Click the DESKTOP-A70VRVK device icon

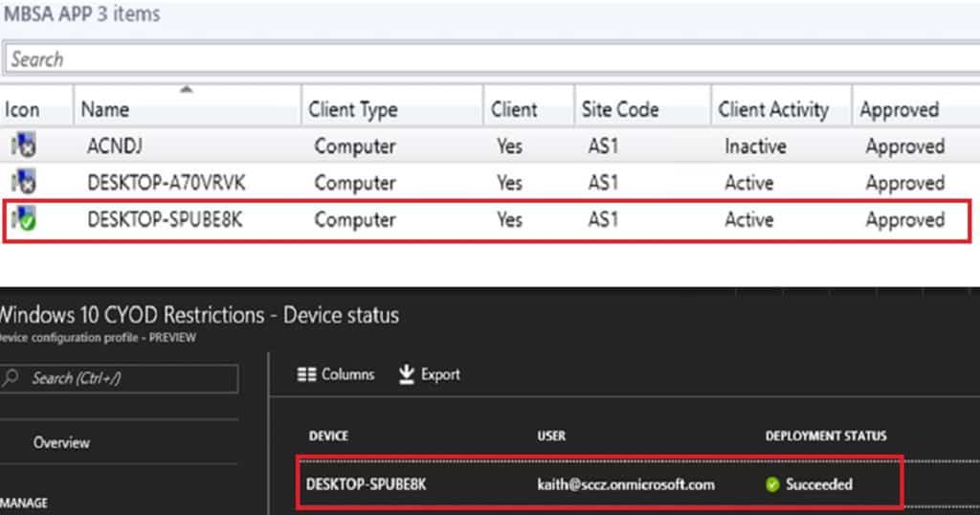(22, 183)
